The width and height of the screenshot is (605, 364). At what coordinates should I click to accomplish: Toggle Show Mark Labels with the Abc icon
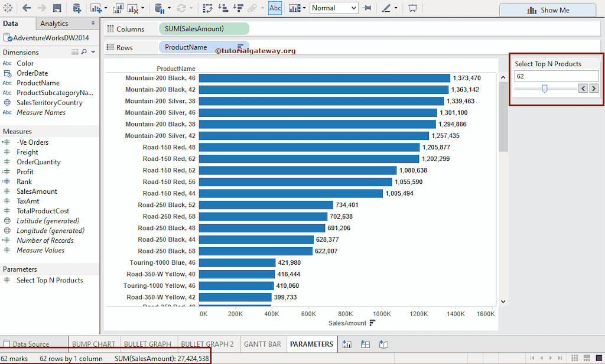tap(275, 8)
